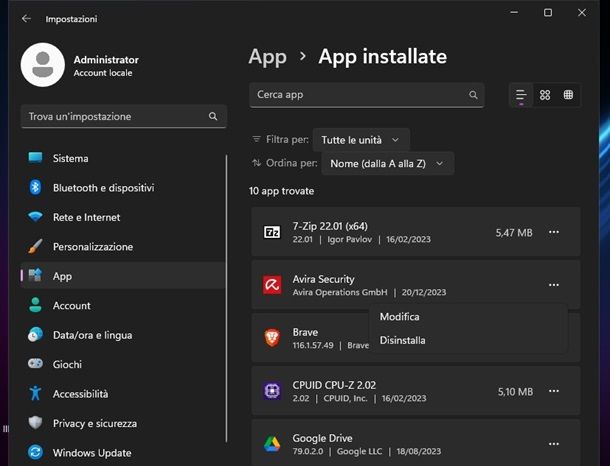Click the Sistema monitor icon

pos(35,158)
